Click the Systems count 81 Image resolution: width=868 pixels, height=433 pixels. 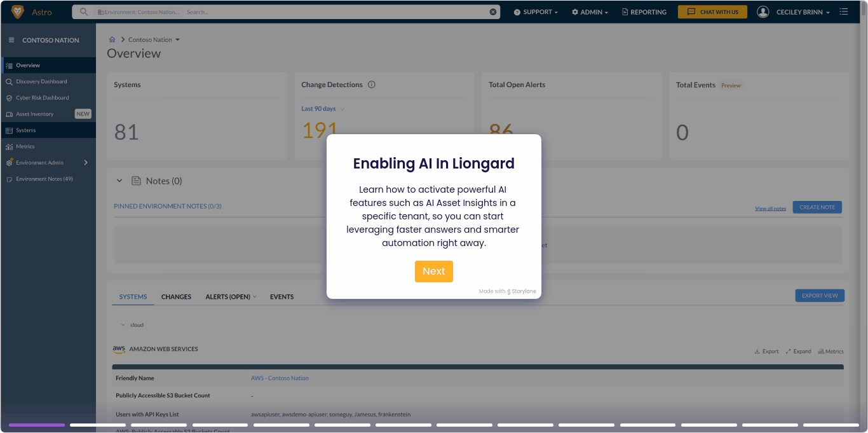(126, 132)
